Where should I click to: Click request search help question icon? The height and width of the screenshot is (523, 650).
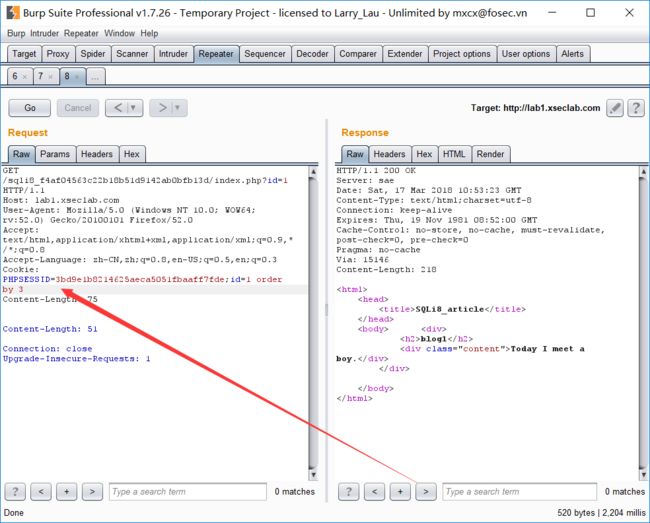pos(15,492)
